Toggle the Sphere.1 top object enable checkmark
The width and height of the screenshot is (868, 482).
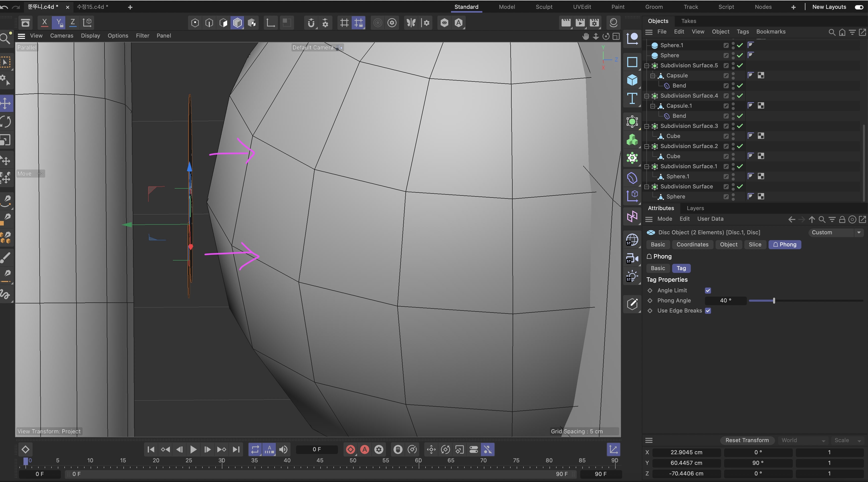(x=740, y=45)
